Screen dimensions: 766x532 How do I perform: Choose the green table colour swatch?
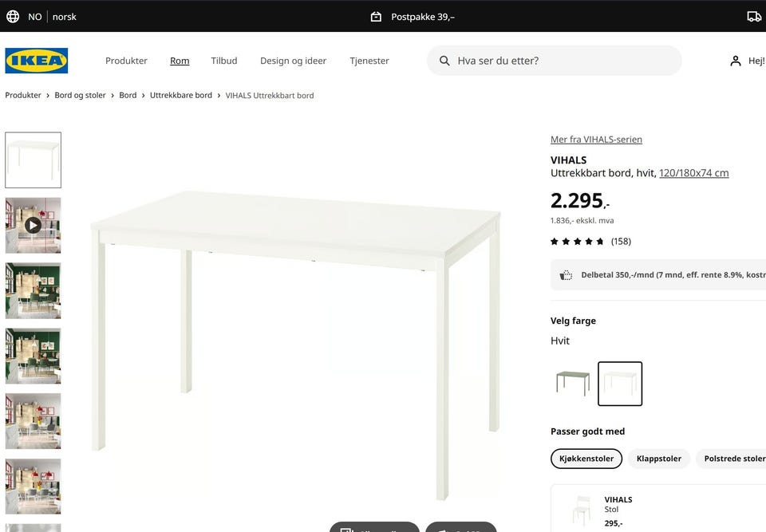[573, 384]
